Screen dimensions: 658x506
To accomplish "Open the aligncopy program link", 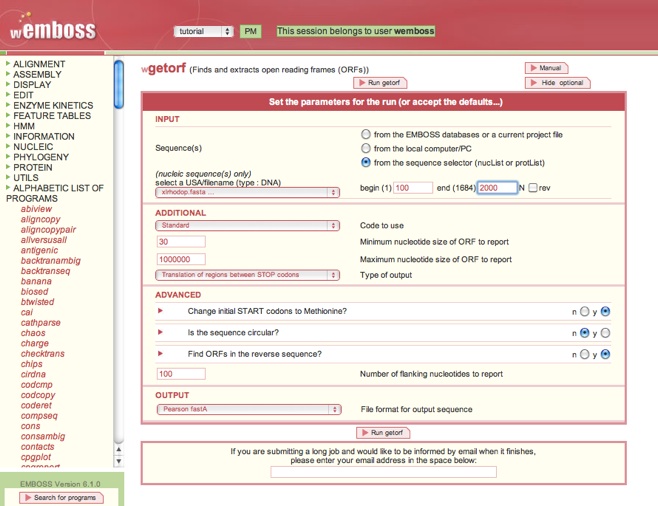I will (41, 219).
